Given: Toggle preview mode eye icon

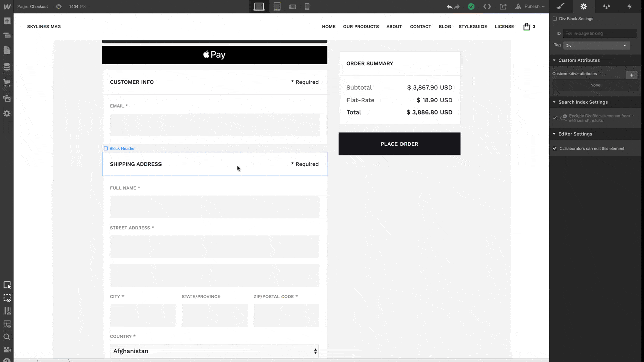Looking at the screenshot, I should tap(59, 7).
